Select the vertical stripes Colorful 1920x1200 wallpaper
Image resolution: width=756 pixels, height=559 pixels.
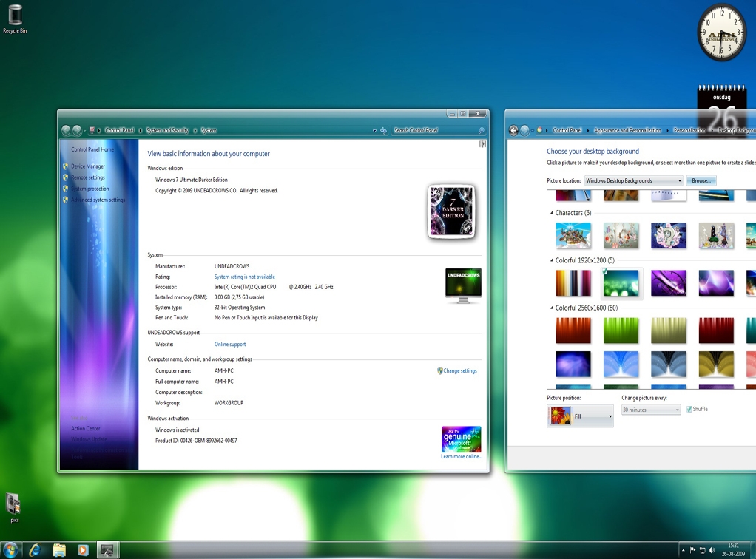point(573,283)
